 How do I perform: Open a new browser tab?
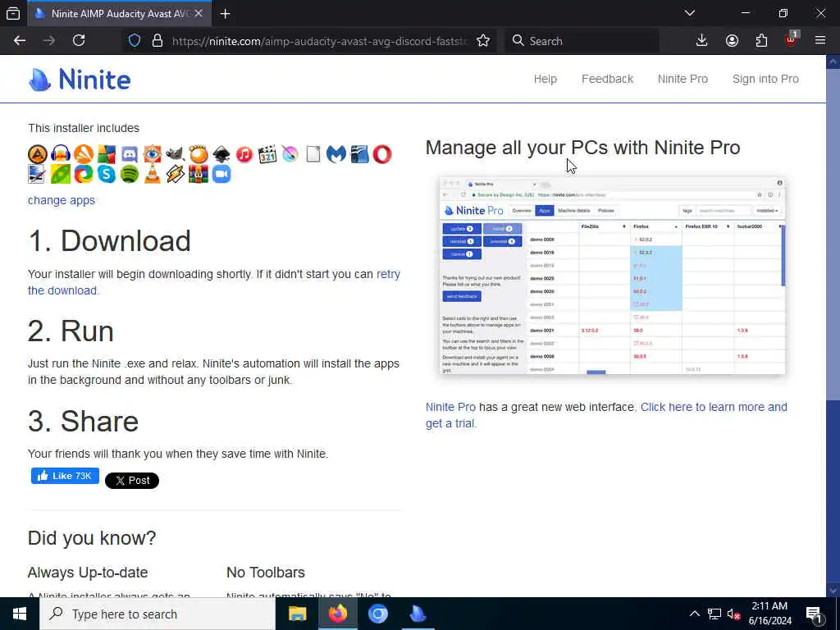225,14
